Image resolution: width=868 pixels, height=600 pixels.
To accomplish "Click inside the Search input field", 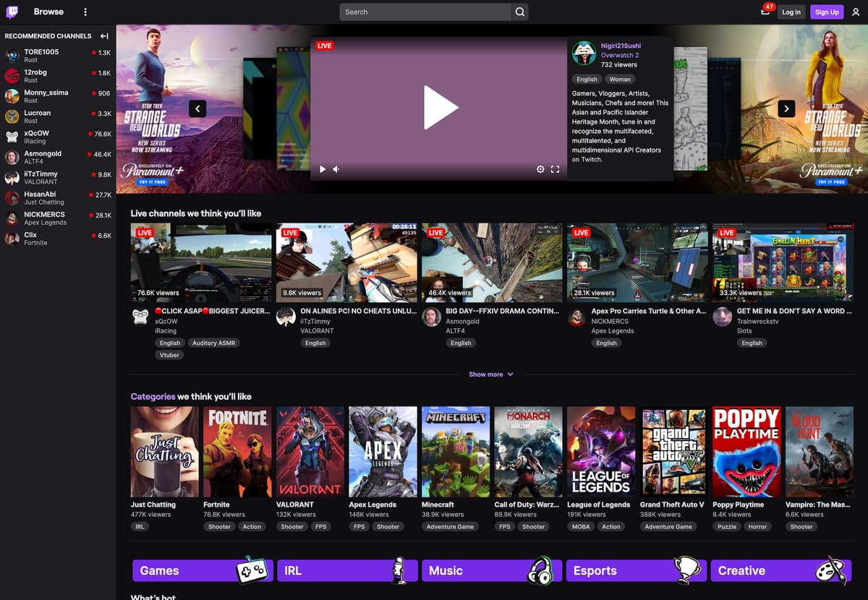I will (x=425, y=12).
